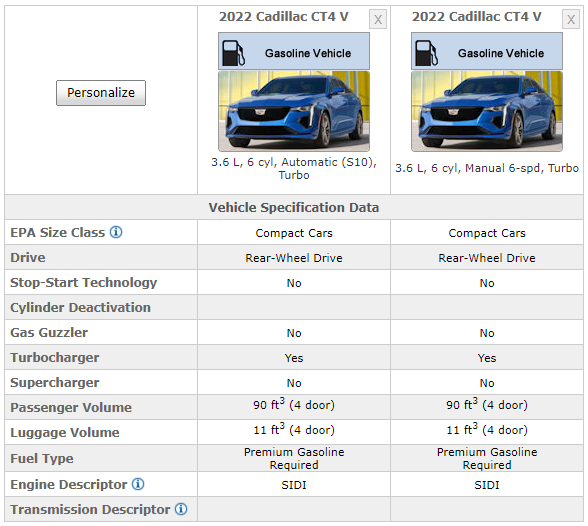Viewport: 588px width, 526px height.
Task: Click the EPA Size Class row label
Action: tap(58, 232)
